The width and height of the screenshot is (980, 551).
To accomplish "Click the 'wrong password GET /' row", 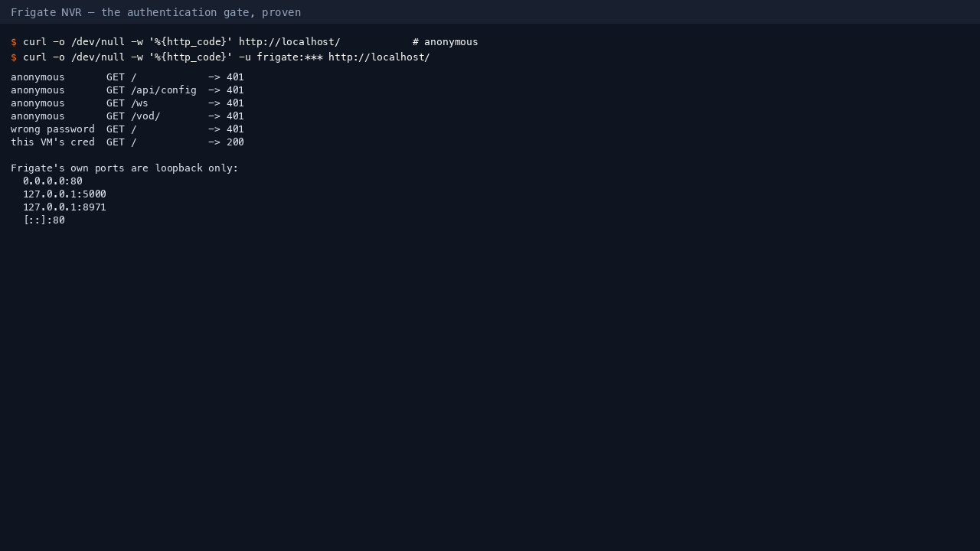I will (x=127, y=129).
